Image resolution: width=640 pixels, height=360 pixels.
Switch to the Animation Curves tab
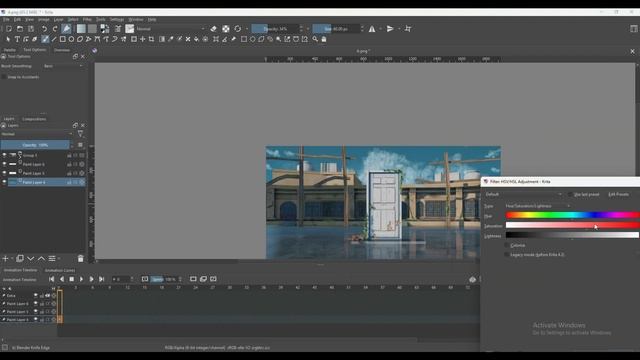[60, 270]
